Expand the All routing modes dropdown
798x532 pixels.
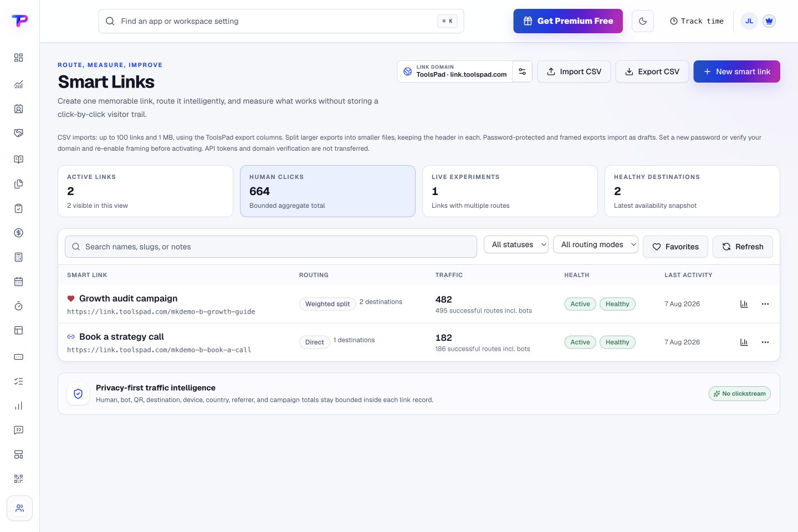point(596,244)
